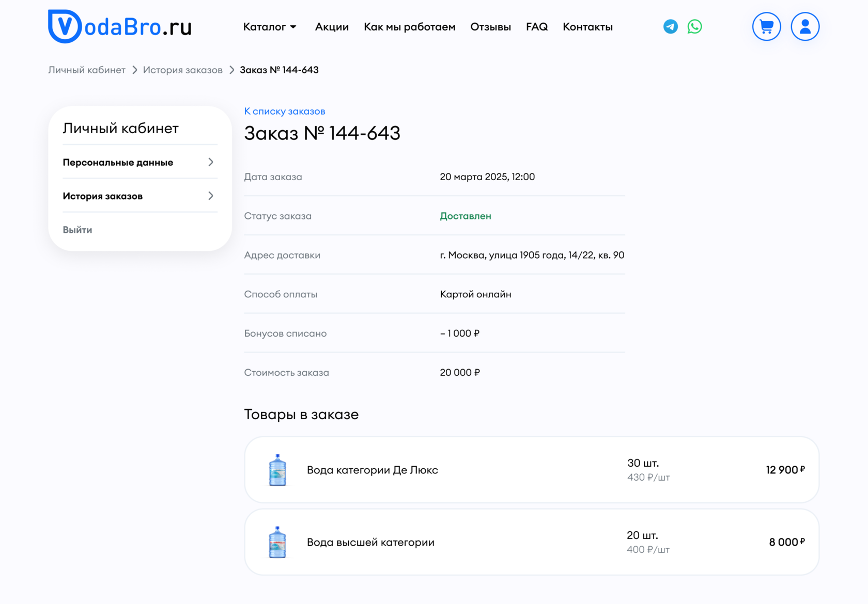Viewport: 868px width, 604px height.
Task: Open Вода категории Де Люкс product
Action: pyautogui.click(x=372, y=470)
